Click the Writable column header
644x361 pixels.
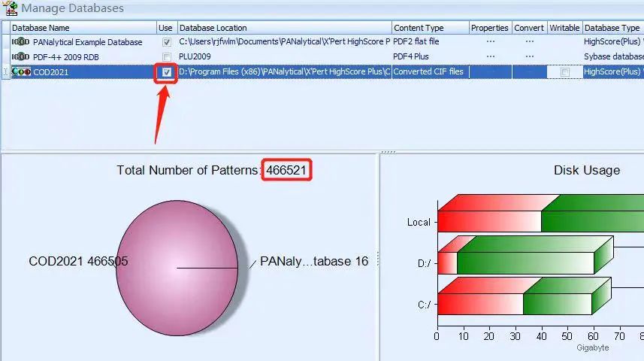coord(564,28)
